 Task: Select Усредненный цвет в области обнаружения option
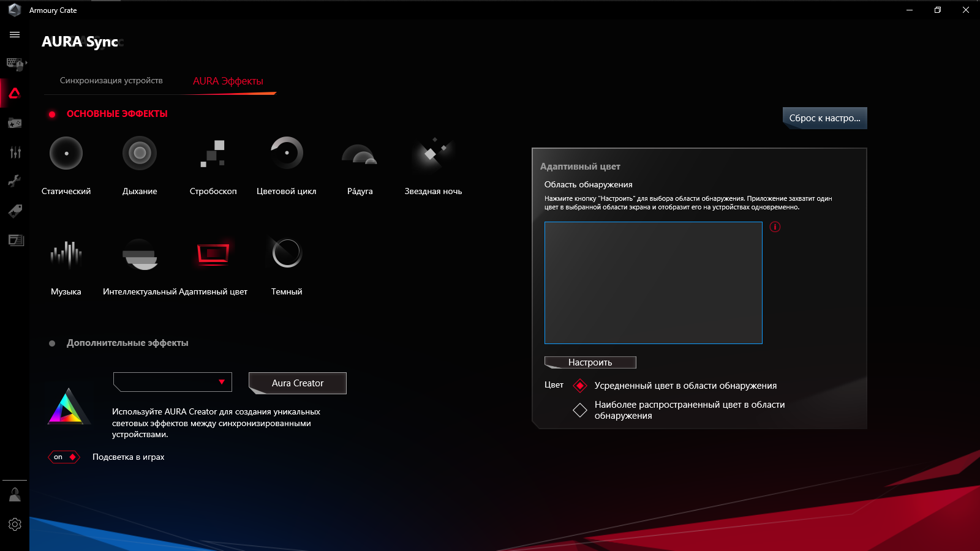[x=580, y=386]
